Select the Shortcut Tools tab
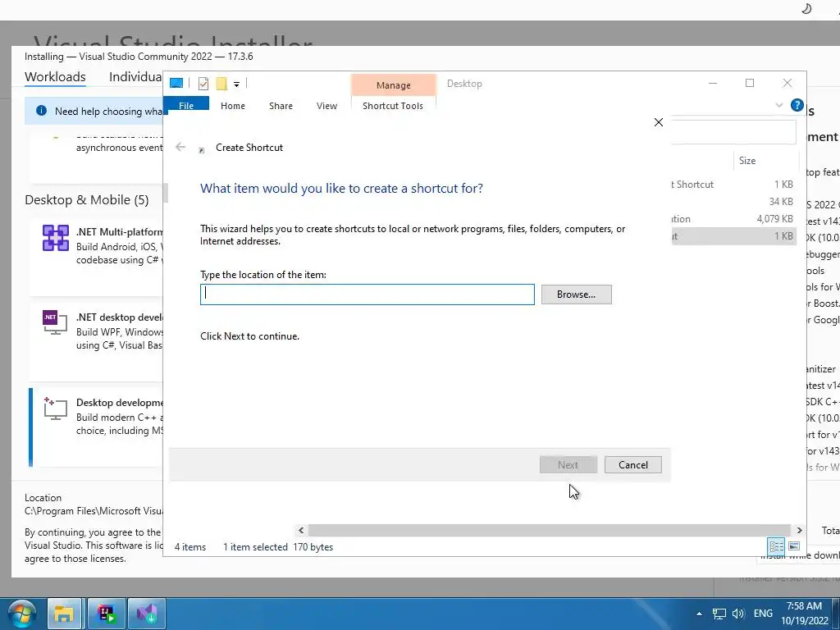 pyautogui.click(x=393, y=106)
